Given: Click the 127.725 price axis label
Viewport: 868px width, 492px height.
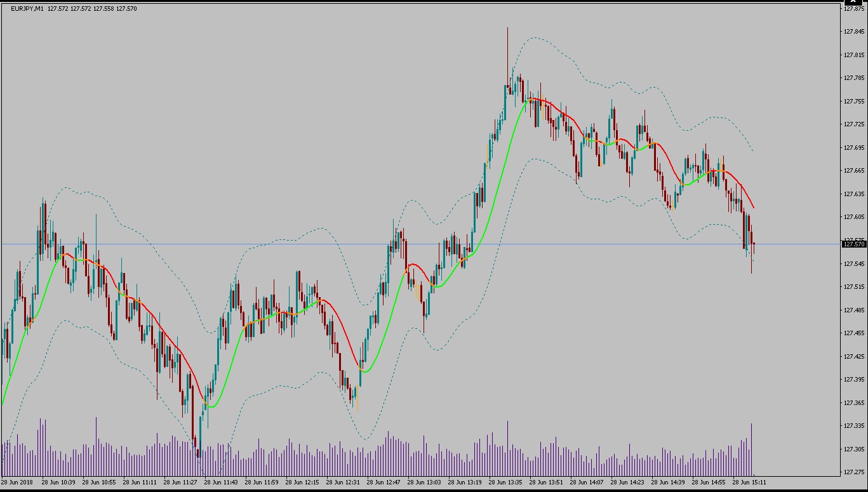Looking at the screenshot, I should [x=855, y=124].
